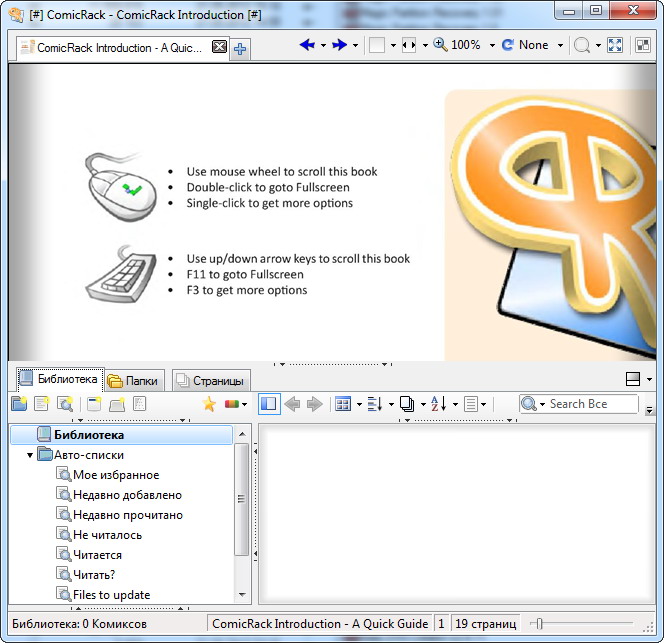Click the A-Z sort icon

[439, 404]
